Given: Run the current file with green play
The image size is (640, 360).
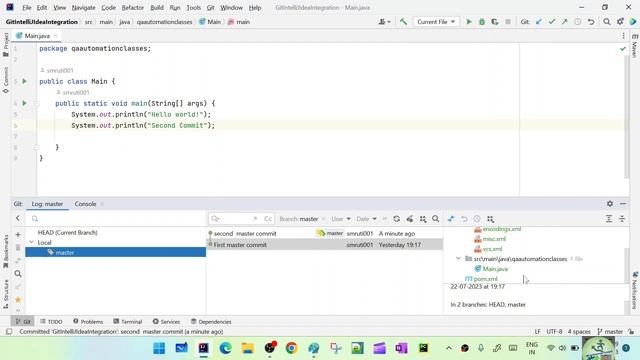Looking at the screenshot, I should click(469, 22).
